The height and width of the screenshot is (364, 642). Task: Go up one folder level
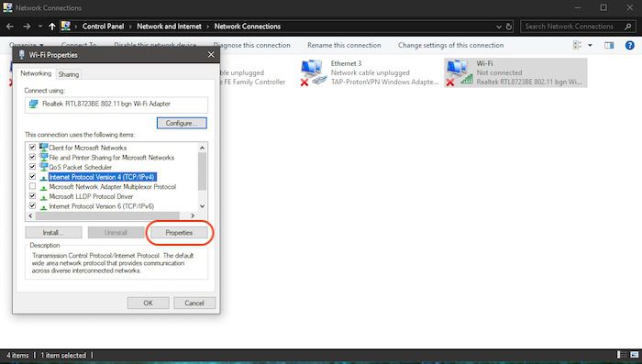[52, 27]
